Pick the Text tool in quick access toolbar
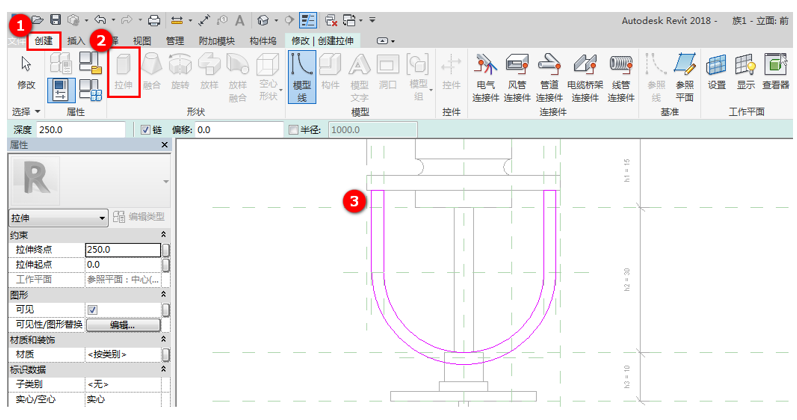Screen dimensions: 797x420 pyautogui.click(x=240, y=20)
